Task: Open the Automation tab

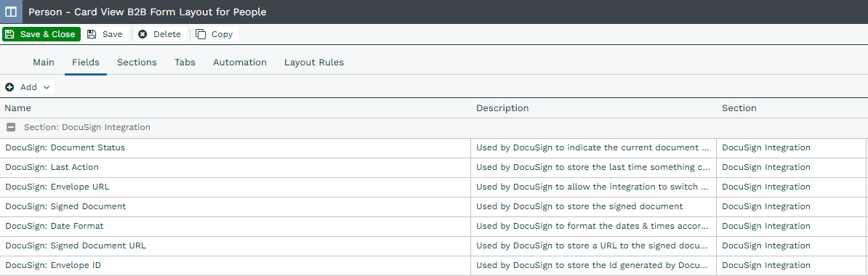Action: point(240,62)
